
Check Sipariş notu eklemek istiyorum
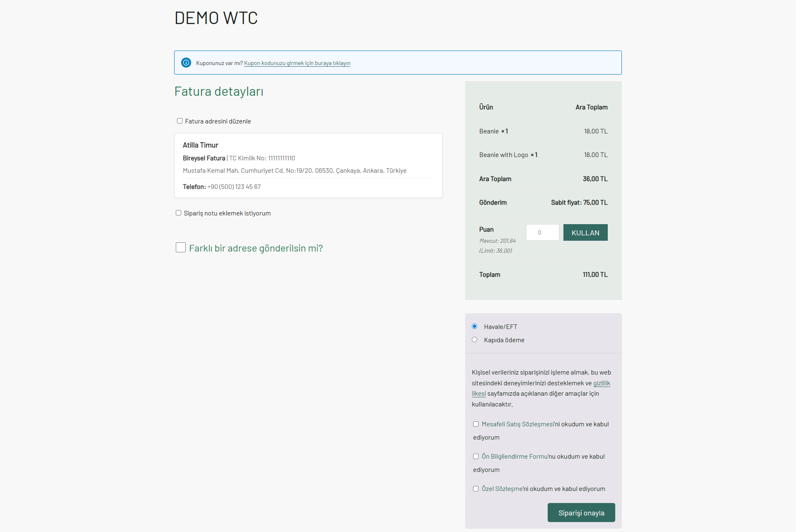pyautogui.click(x=178, y=213)
